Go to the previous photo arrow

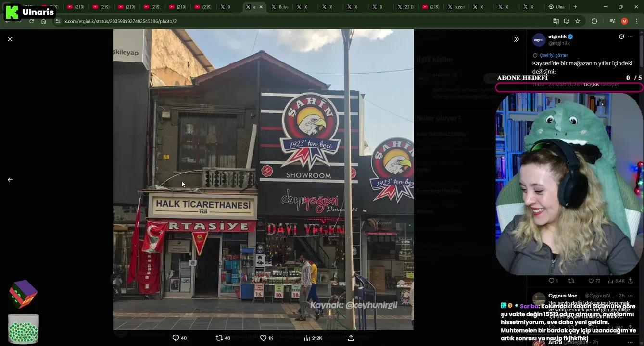[x=10, y=180]
